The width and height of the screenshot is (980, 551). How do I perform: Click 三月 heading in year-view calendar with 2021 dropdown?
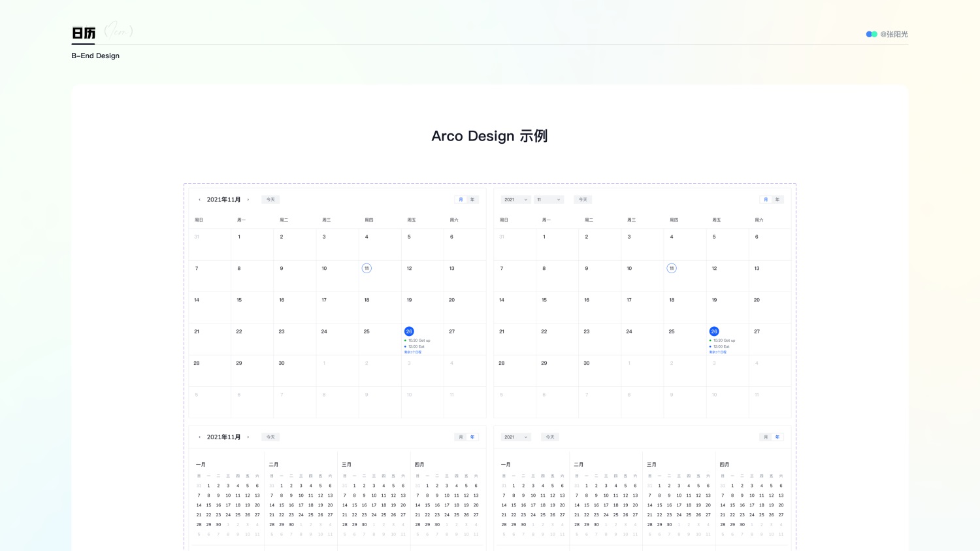652,465
